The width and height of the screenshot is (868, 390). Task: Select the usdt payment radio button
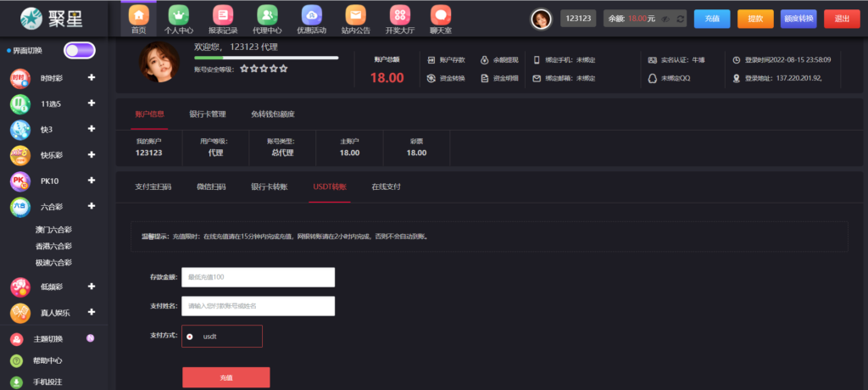click(x=189, y=337)
